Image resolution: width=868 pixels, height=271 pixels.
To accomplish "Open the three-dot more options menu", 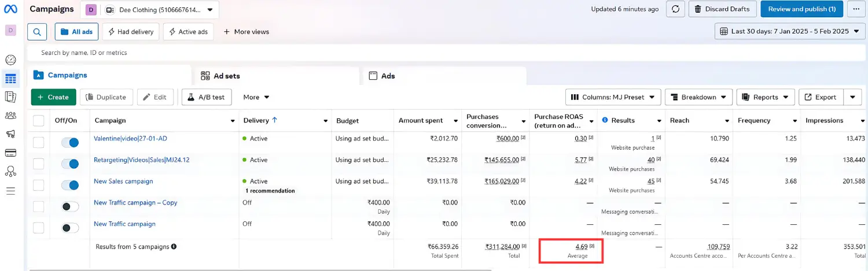I will pyautogui.click(x=855, y=9).
